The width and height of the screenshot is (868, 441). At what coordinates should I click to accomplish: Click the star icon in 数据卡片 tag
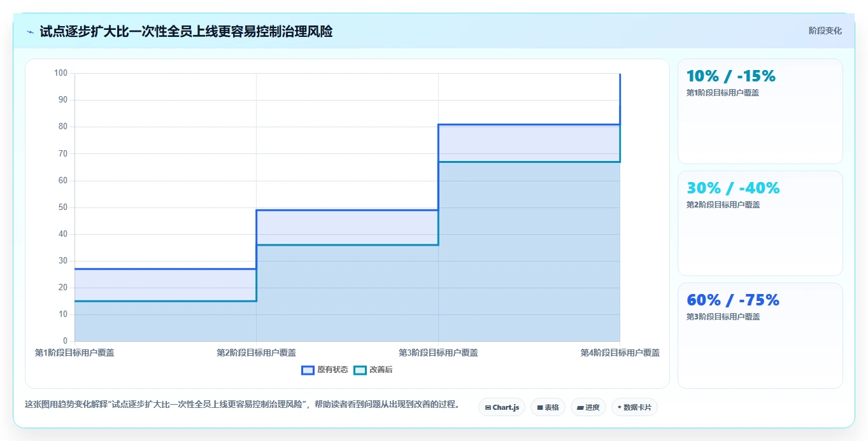[620, 407]
